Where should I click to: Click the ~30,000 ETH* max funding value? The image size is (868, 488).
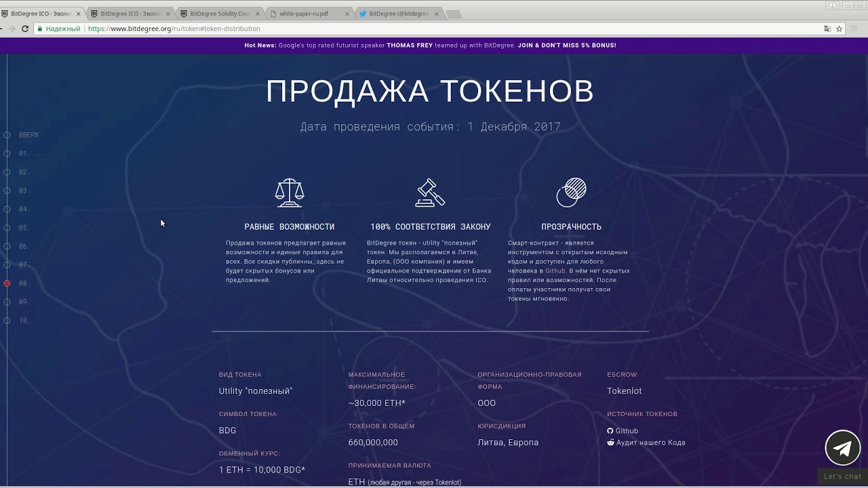(x=377, y=403)
